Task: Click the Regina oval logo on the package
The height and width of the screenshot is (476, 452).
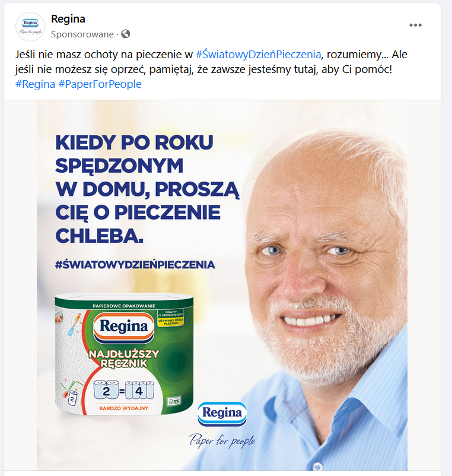Action: click(x=123, y=327)
